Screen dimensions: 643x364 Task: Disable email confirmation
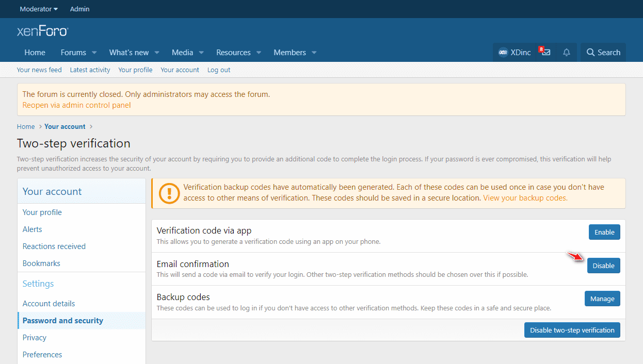click(603, 266)
